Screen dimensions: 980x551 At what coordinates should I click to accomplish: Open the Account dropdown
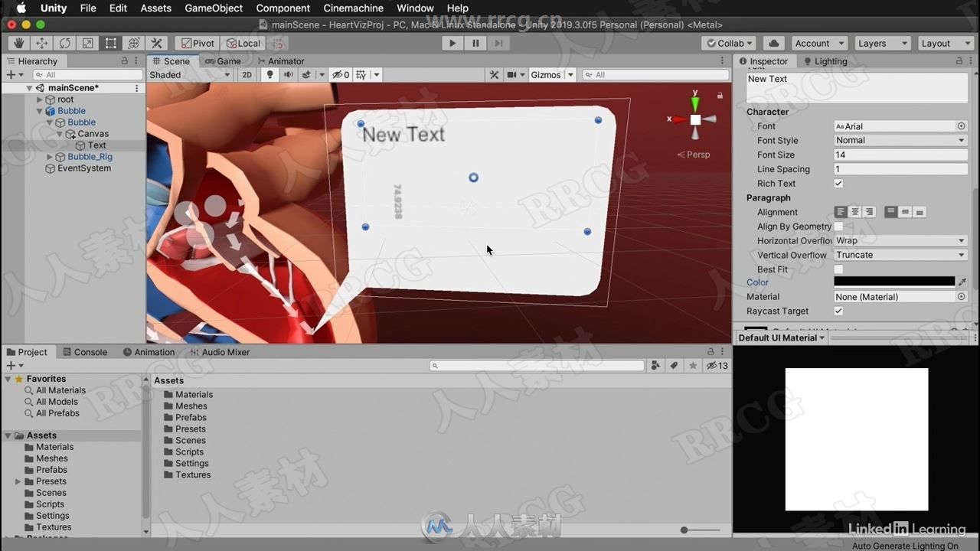(819, 44)
